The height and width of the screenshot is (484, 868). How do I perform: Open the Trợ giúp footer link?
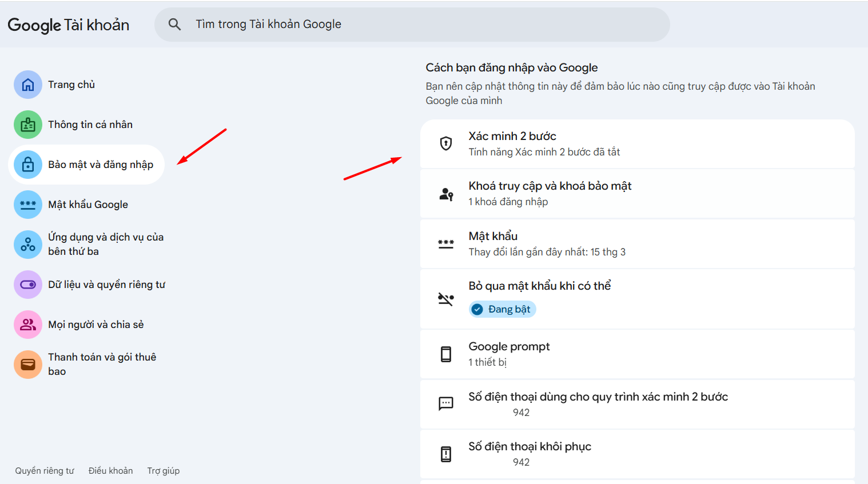(x=164, y=471)
